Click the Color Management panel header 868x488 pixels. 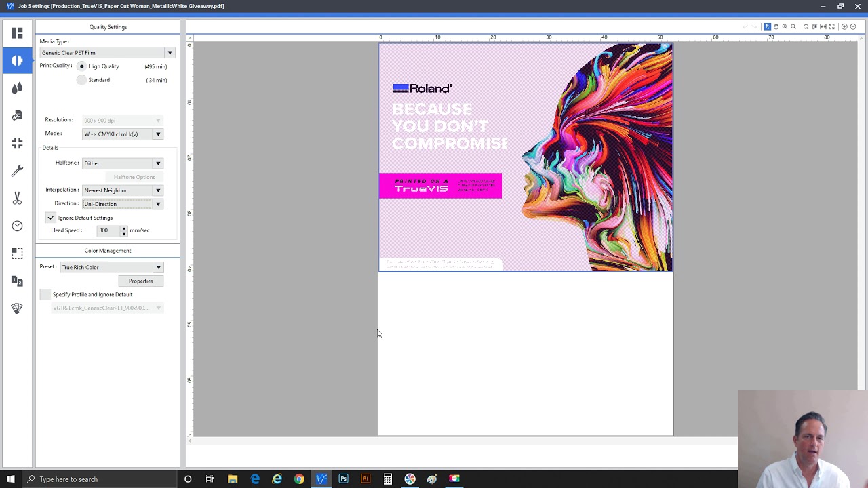tap(108, 251)
